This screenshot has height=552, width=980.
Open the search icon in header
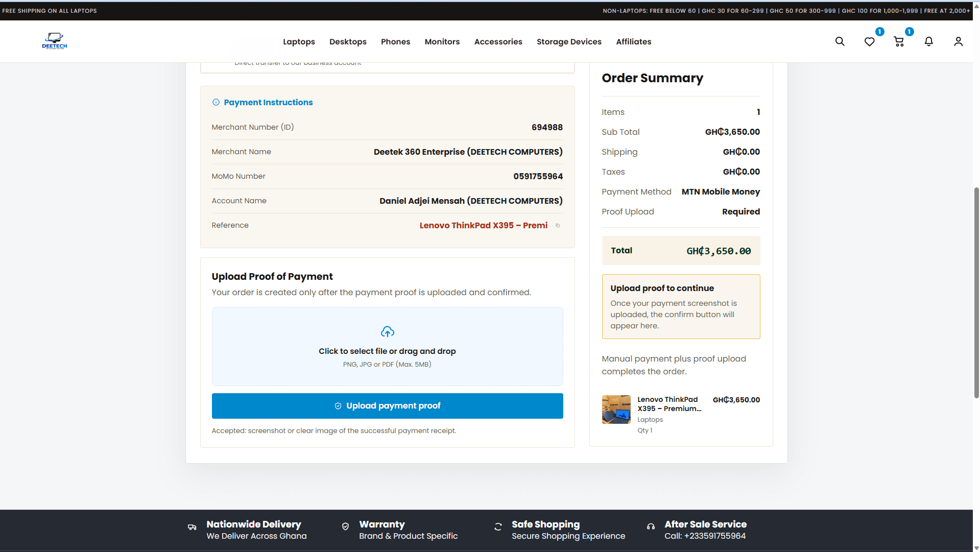[x=840, y=41]
